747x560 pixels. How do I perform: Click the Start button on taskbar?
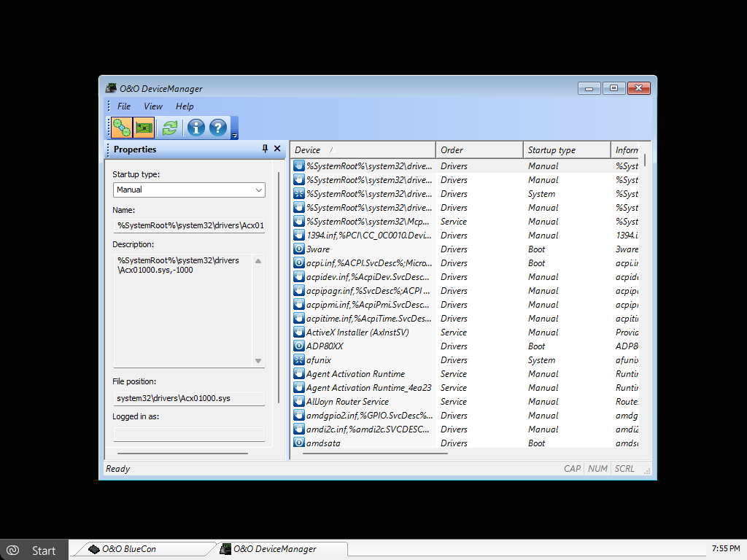coord(34,550)
